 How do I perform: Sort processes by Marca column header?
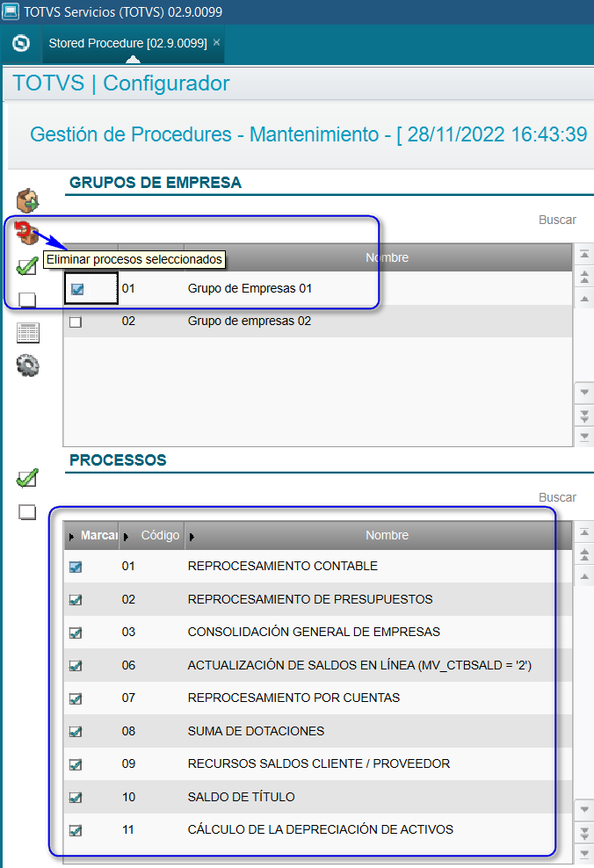(92, 535)
